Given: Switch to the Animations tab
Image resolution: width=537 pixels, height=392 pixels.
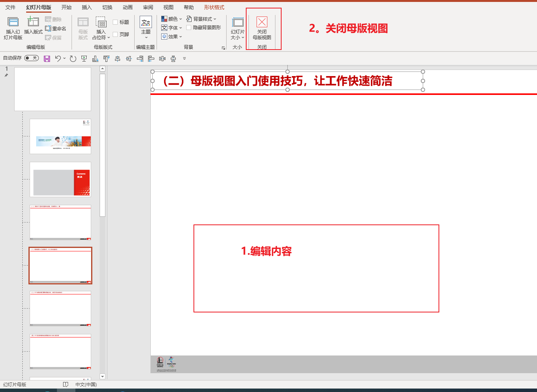Looking at the screenshot, I should coord(128,7).
